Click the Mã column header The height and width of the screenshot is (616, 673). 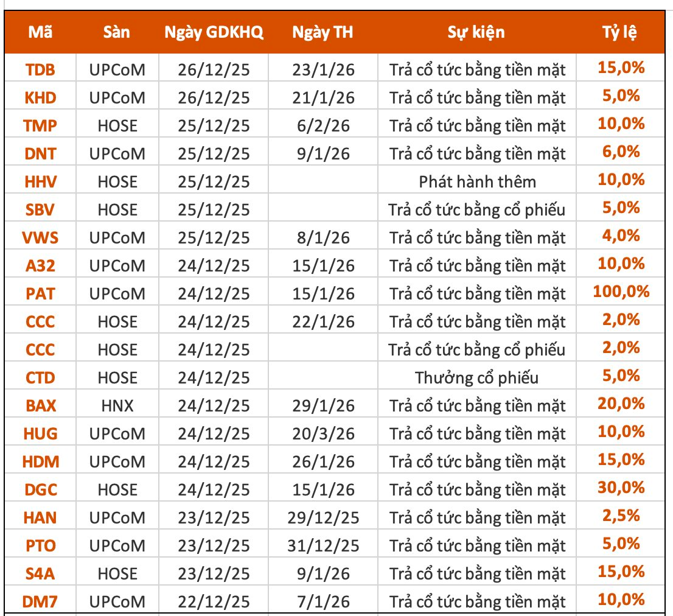pyautogui.click(x=40, y=32)
